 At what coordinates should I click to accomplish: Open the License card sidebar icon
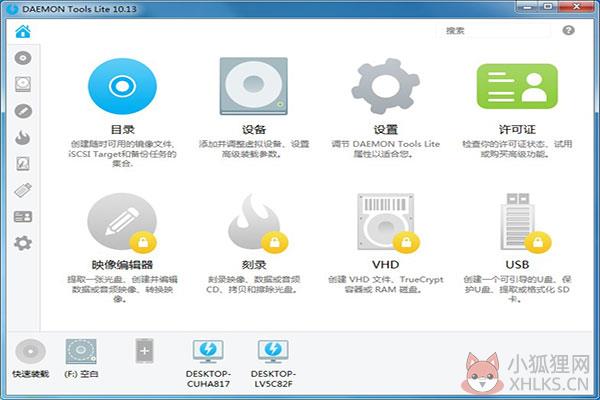click(x=23, y=217)
